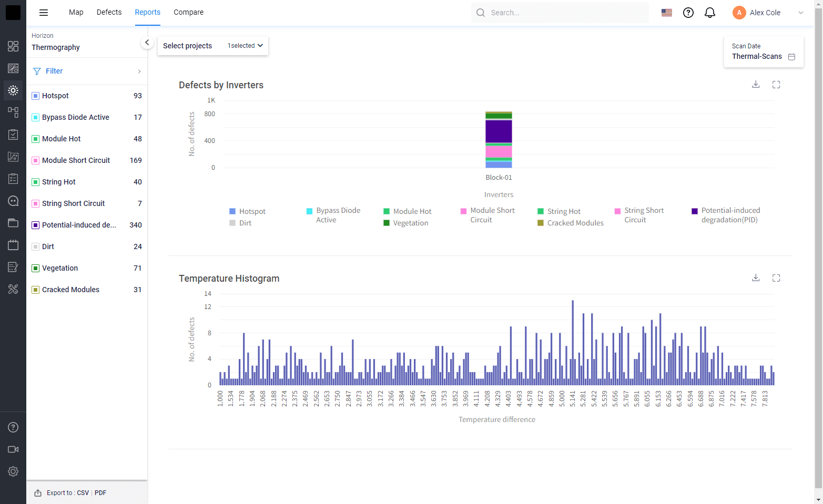Toggle the Vegetation defect visibility
Viewport: 823px width, 504px height.
[x=34, y=268]
